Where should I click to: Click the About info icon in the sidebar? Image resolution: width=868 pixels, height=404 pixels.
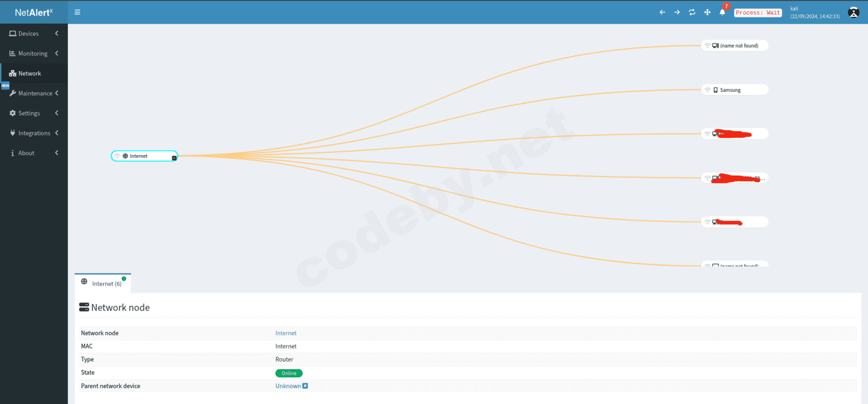(x=12, y=153)
